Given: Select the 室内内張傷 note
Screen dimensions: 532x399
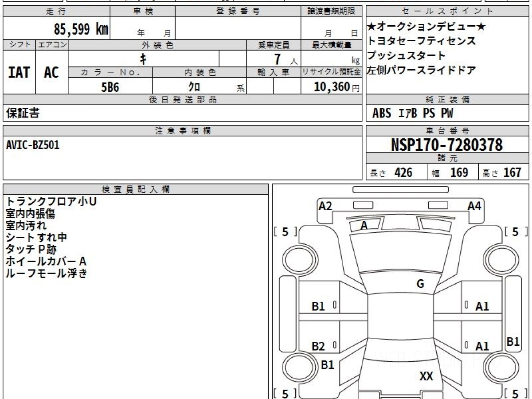Looking at the screenshot, I should (30, 214).
